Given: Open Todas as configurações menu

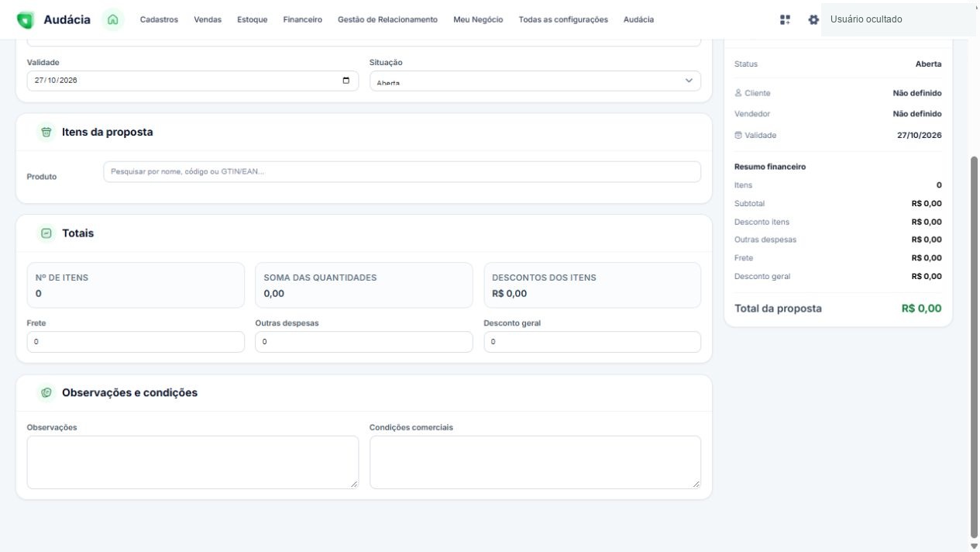Looking at the screenshot, I should [x=563, y=19].
